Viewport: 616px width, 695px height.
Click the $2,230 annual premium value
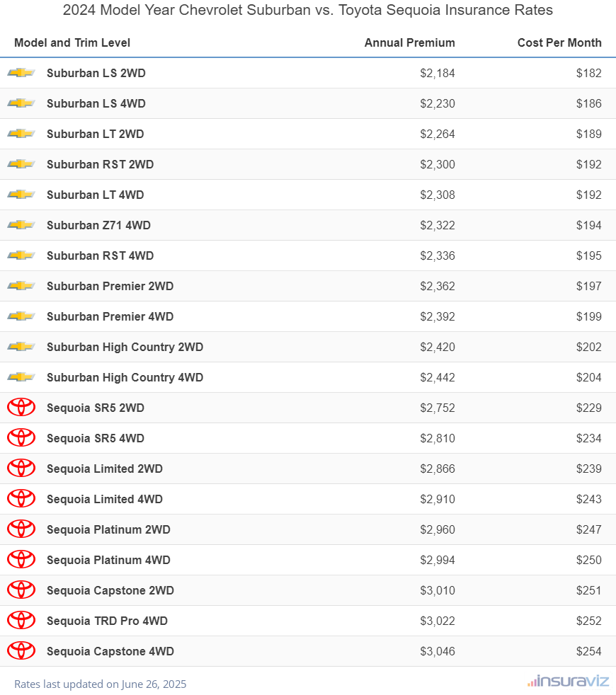(x=438, y=104)
